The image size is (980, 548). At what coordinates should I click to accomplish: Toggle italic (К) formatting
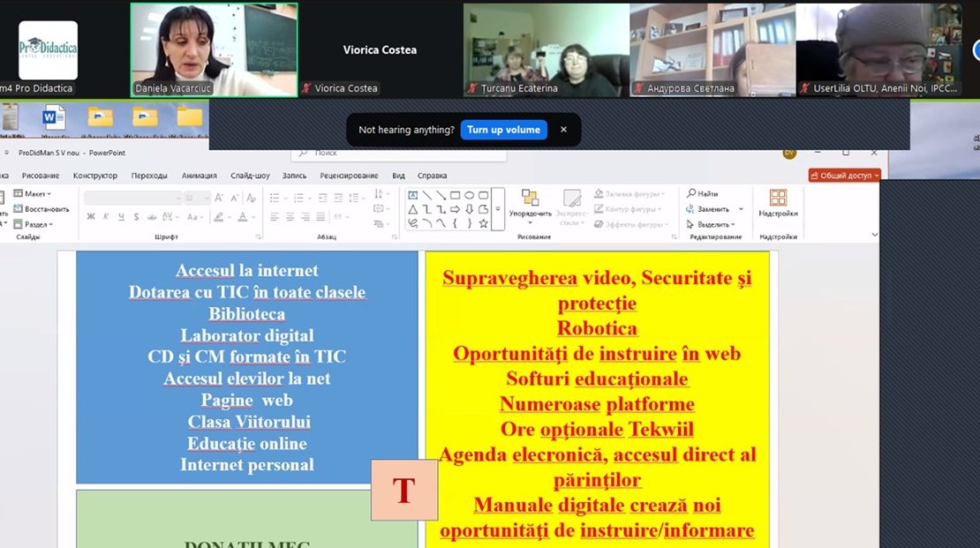point(106,217)
